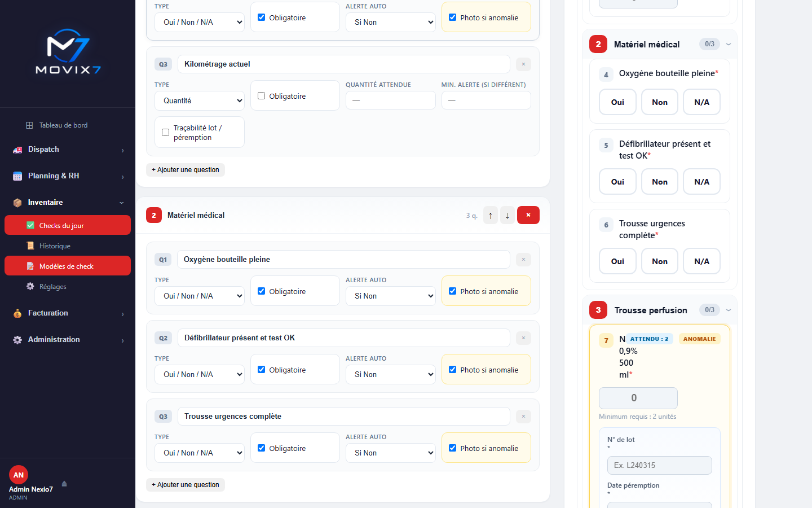Collapse the Matériel médical preview section

click(729, 44)
